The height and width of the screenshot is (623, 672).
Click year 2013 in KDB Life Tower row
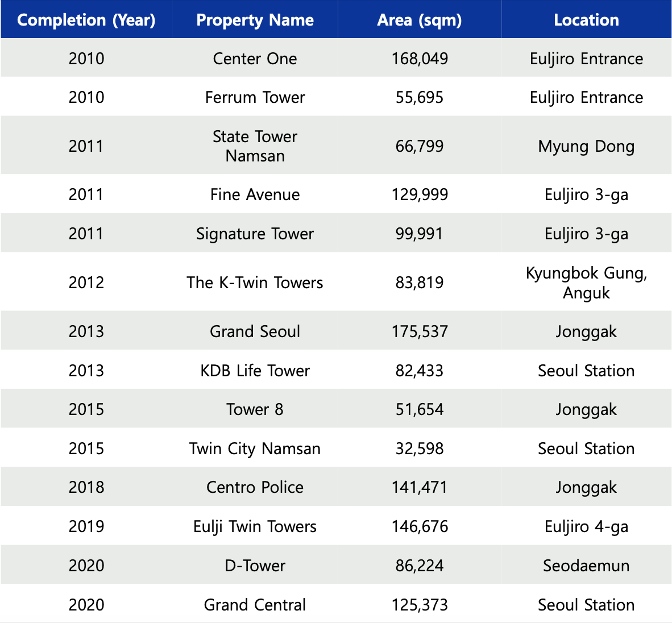[86, 371]
